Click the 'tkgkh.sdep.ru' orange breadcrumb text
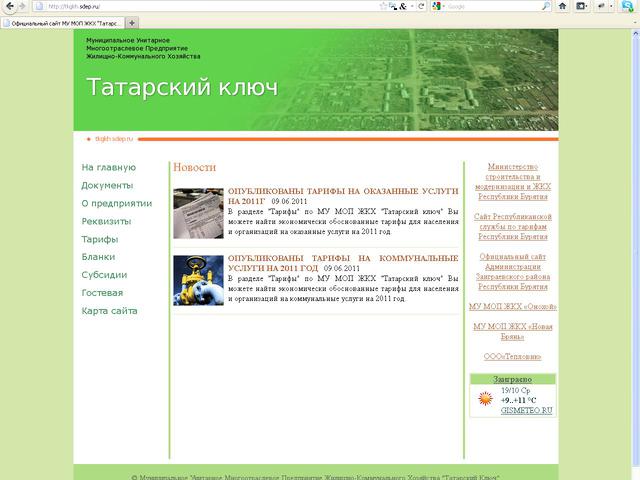 point(114,139)
